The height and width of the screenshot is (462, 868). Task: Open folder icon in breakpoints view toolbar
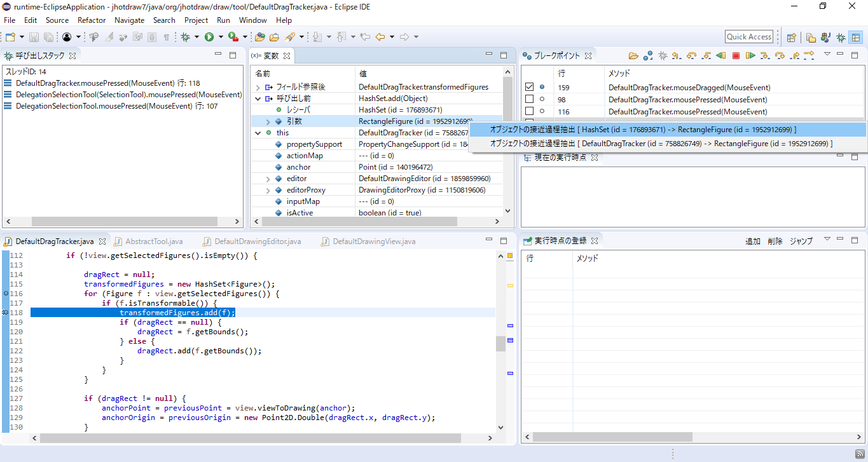[x=633, y=56]
